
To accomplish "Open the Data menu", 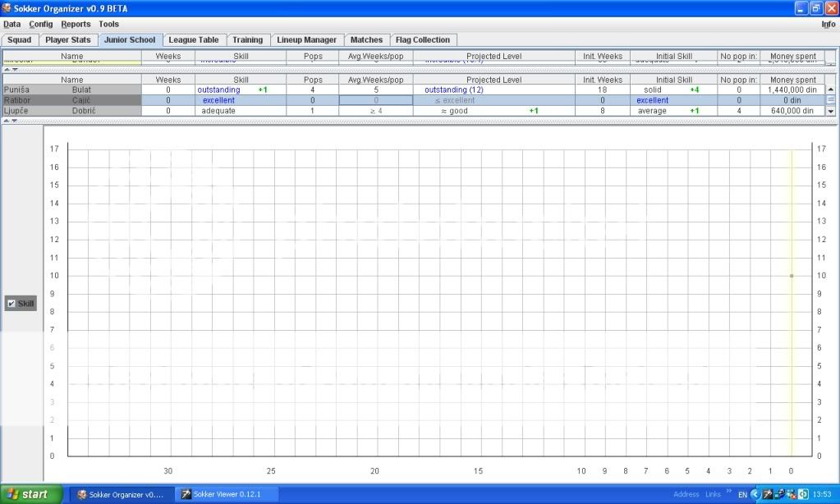I will pyautogui.click(x=11, y=25).
